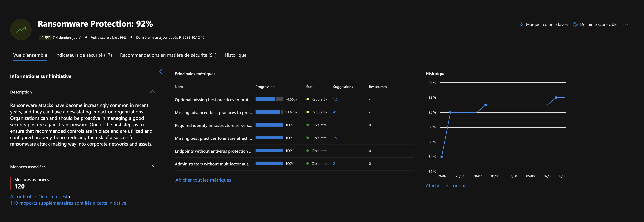Click the star favorite icon

[521, 24]
